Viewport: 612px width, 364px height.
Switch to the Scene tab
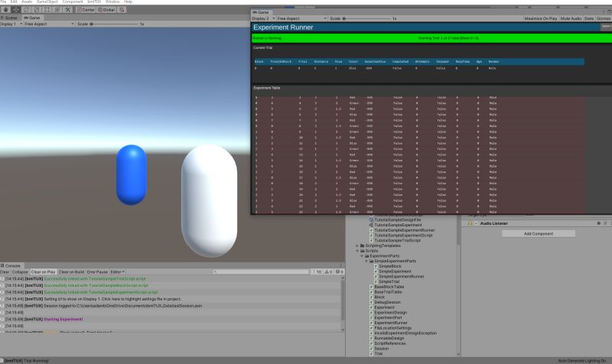click(x=9, y=18)
